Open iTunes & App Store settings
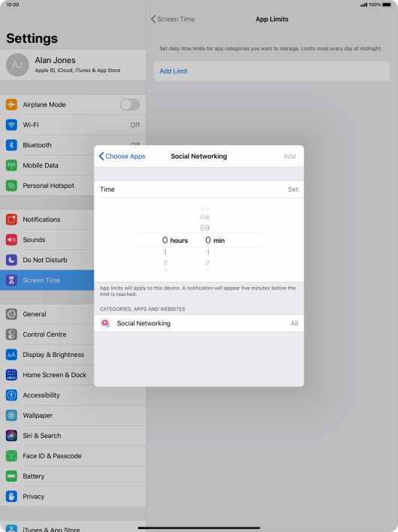Screen dimensions: 398x532 tap(73, 527)
